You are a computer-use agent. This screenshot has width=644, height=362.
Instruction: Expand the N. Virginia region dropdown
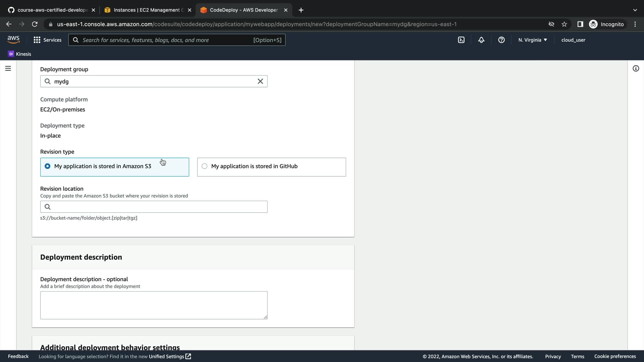coord(532,40)
